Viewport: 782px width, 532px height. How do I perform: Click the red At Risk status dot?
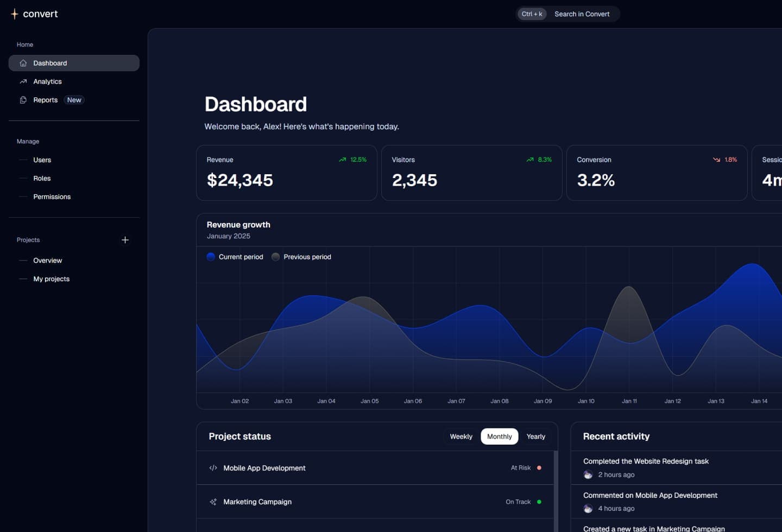(539, 468)
